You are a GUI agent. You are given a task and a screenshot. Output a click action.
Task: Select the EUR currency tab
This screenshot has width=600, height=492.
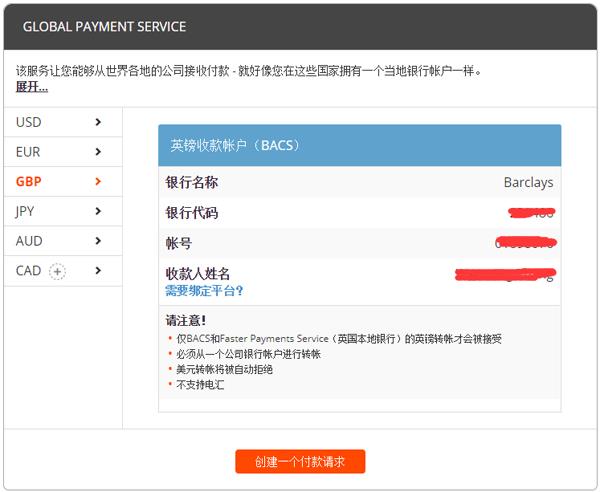(x=63, y=152)
